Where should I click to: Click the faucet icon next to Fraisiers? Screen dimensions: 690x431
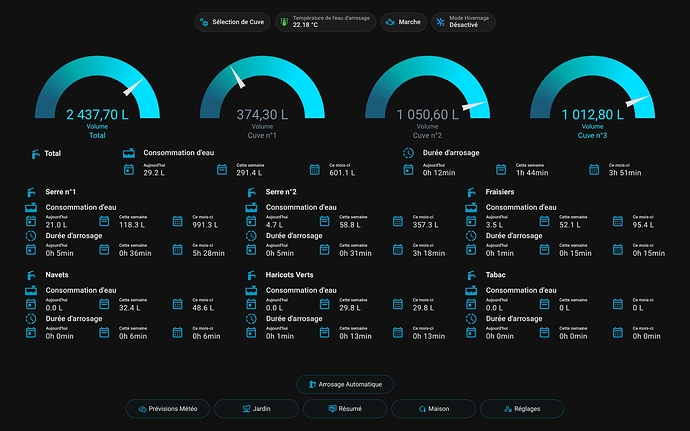[471, 192]
